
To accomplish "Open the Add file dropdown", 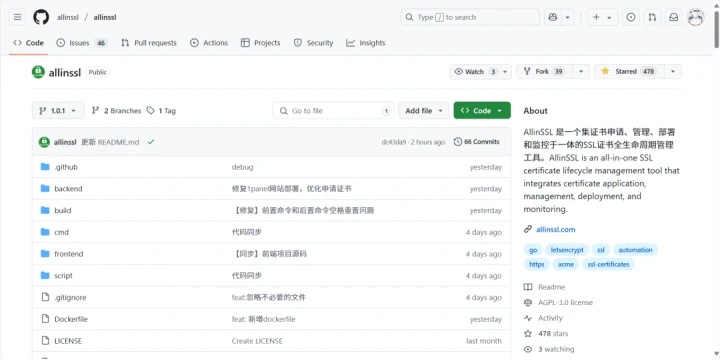I will (423, 111).
